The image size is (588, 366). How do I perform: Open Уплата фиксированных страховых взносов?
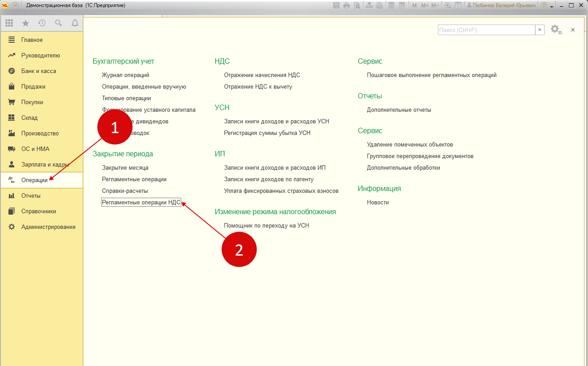tap(281, 191)
